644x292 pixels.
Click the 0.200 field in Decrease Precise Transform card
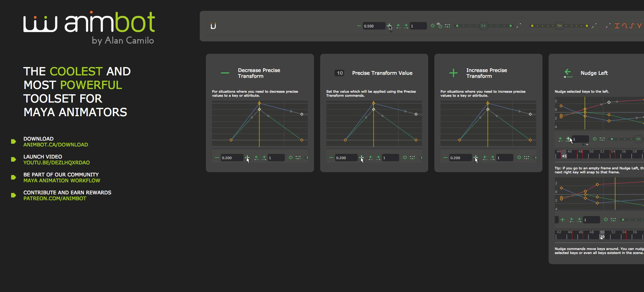click(232, 158)
